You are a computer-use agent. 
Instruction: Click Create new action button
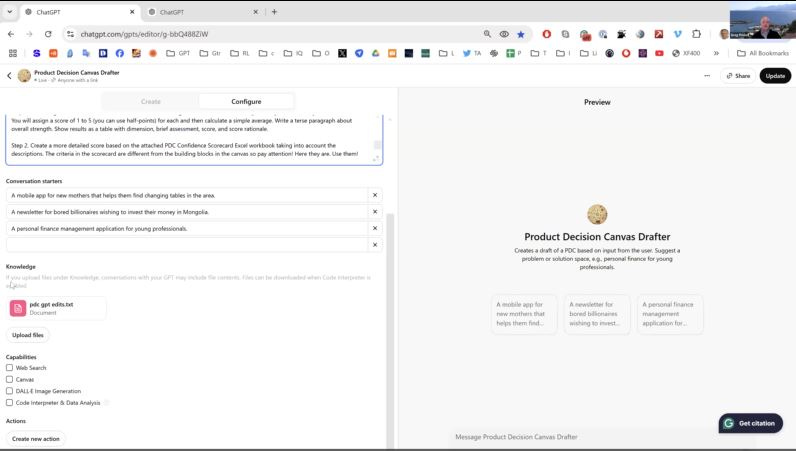(x=36, y=439)
